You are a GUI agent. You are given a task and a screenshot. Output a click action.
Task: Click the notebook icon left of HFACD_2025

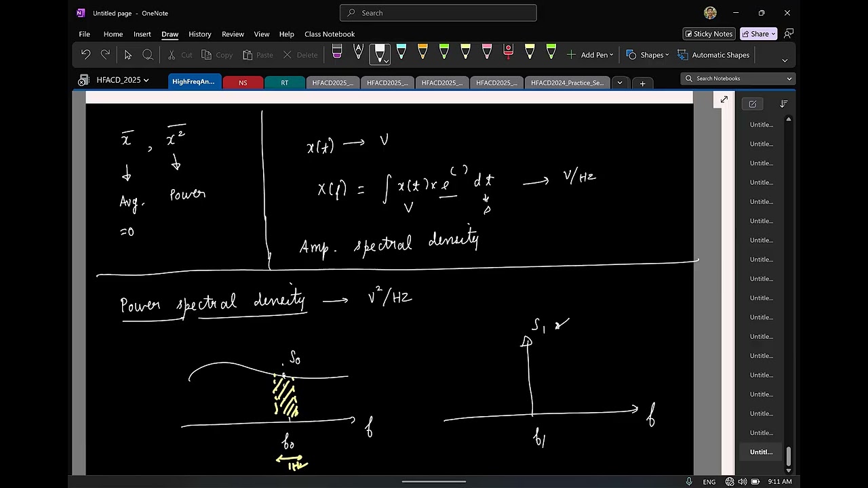(83, 80)
